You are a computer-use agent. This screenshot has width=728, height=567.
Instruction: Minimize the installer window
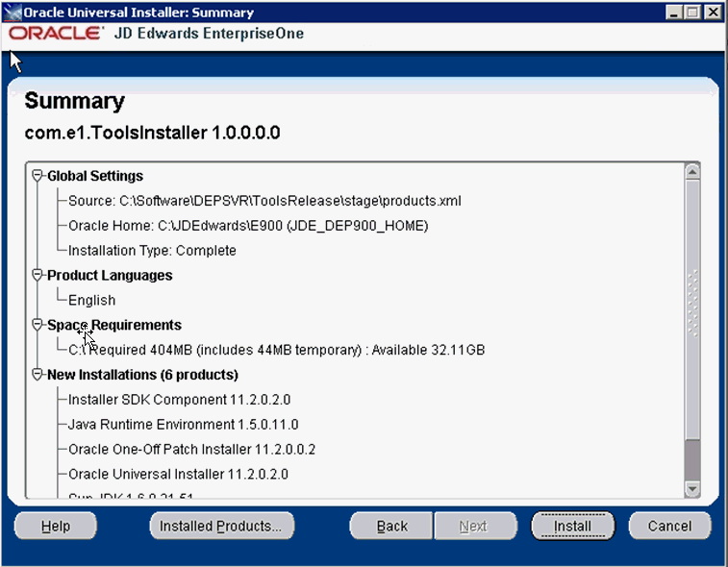(673, 12)
